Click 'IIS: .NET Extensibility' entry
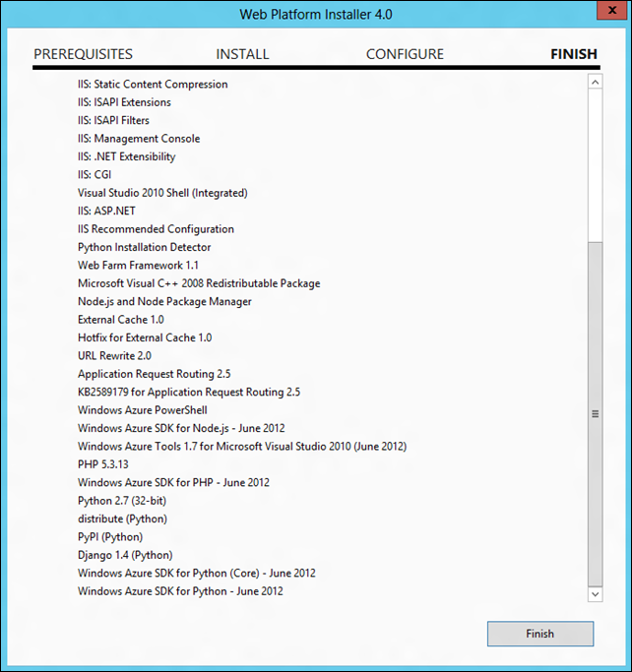 pos(126,156)
